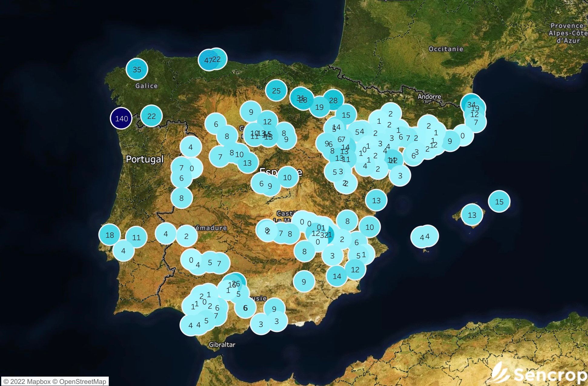Select the 10 marker near Valencia coast
Image resolution: width=588 pixels, height=386 pixels.
click(x=370, y=227)
